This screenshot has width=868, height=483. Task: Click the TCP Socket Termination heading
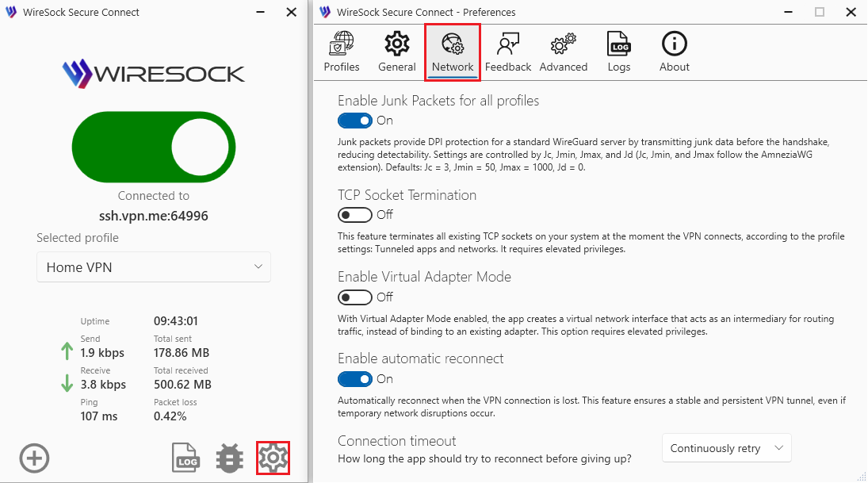[407, 195]
